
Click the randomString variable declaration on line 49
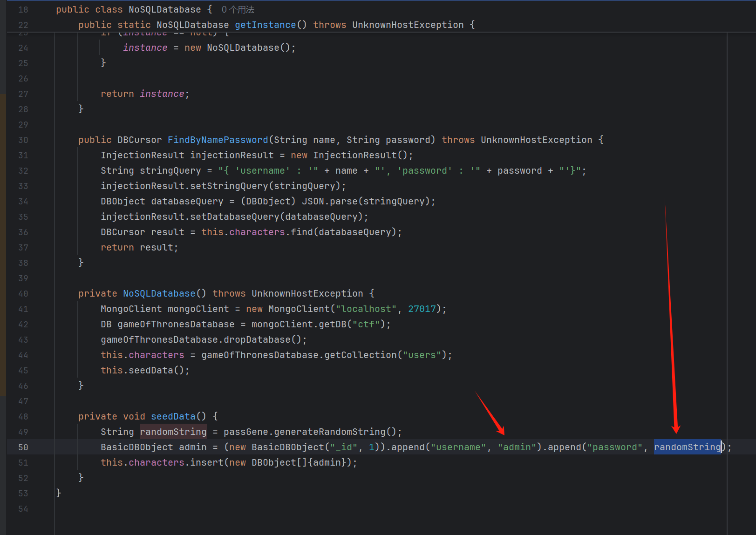(173, 432)
